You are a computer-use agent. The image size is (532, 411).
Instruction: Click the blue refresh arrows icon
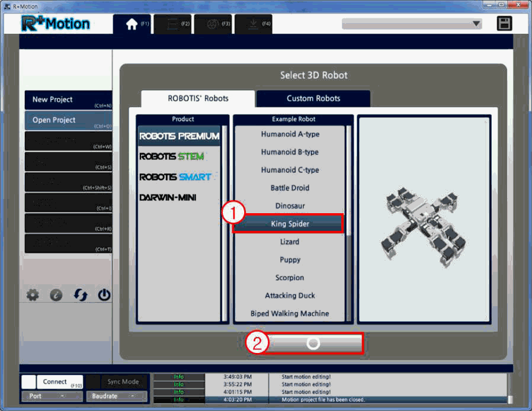[x=81, y=295]
